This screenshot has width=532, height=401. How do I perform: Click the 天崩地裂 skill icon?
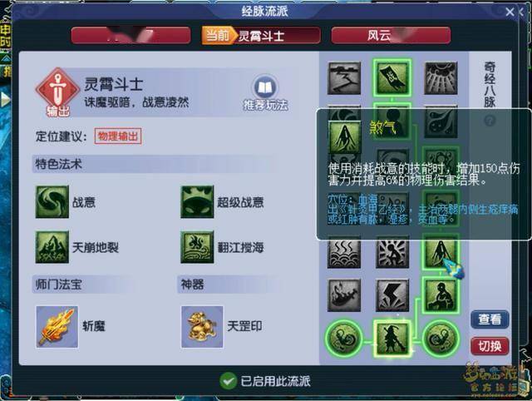(x=52, y=247)
